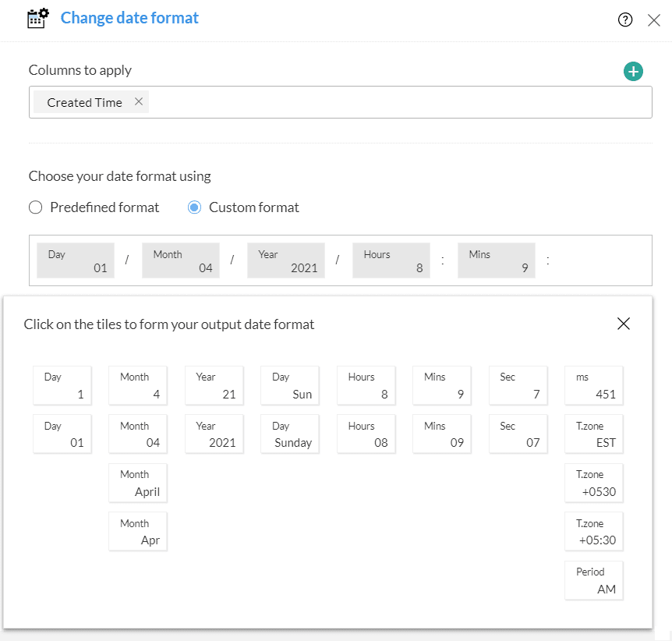Remove the Created Time column tag
The width and height of the screenshot is (672, 641).
point(139,101)
